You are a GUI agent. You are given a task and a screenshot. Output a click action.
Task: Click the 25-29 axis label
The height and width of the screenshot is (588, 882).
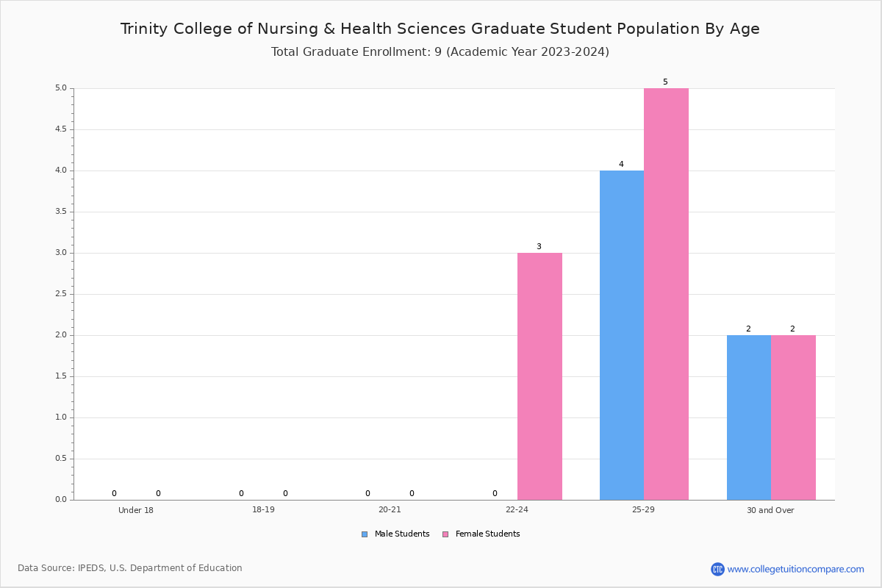643,510
